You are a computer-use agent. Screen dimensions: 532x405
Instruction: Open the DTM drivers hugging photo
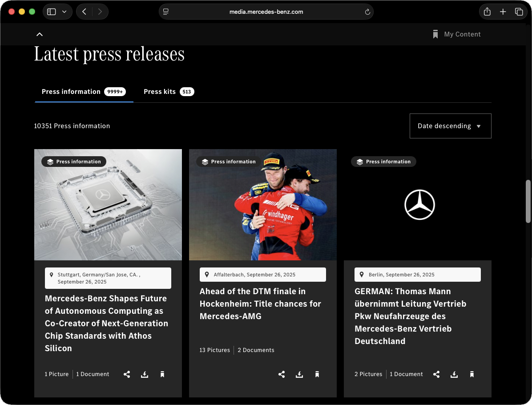[x=262, y=205]
